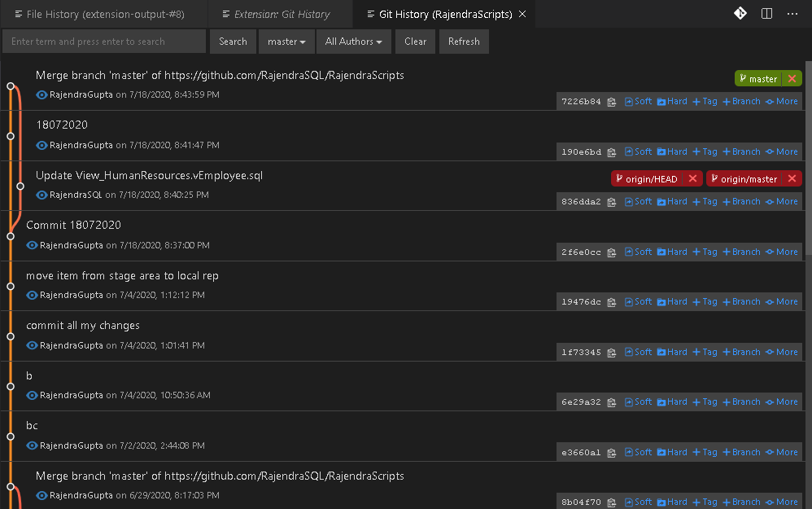Click eye icon on the 'bc' commit
Viewport: 812px width, 509px height.
click(33, 445)
